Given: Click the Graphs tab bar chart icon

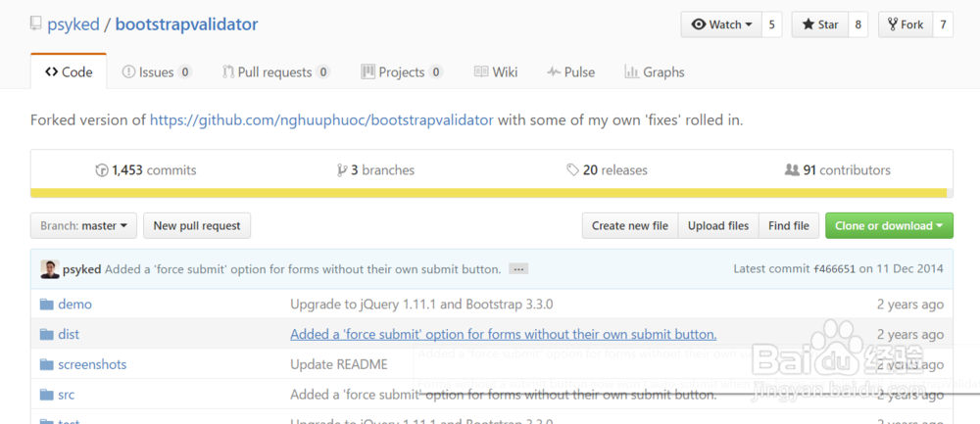Looking at the screenshot, I should coord(631,71).
